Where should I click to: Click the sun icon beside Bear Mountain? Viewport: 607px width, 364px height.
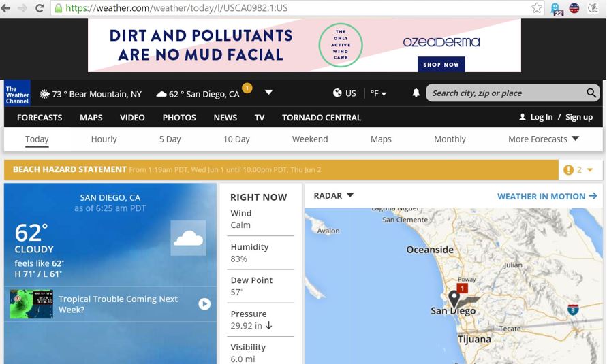(44, 93)
